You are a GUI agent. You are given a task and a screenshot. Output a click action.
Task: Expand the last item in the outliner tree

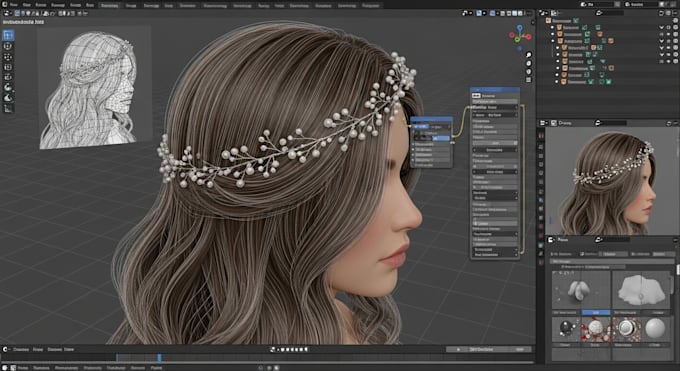click(x=557, y=82)
